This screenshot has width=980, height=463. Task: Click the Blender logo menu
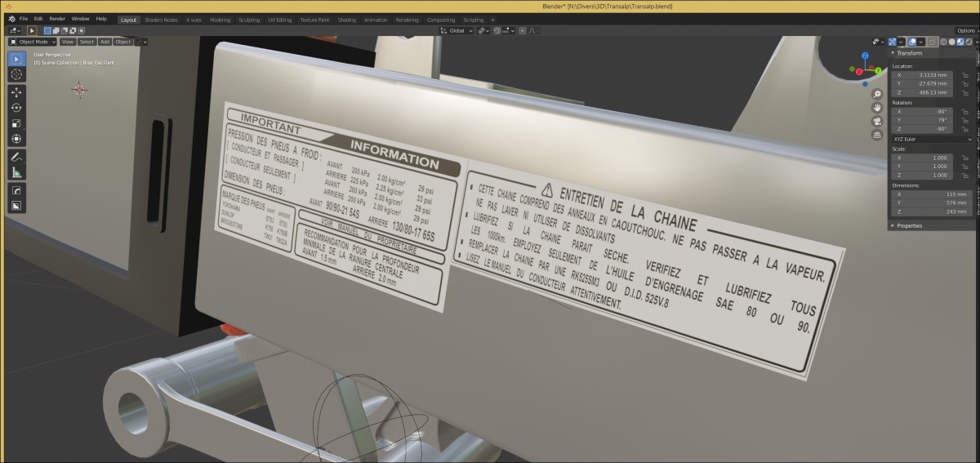pyautogui.click(x=11, y=19)
